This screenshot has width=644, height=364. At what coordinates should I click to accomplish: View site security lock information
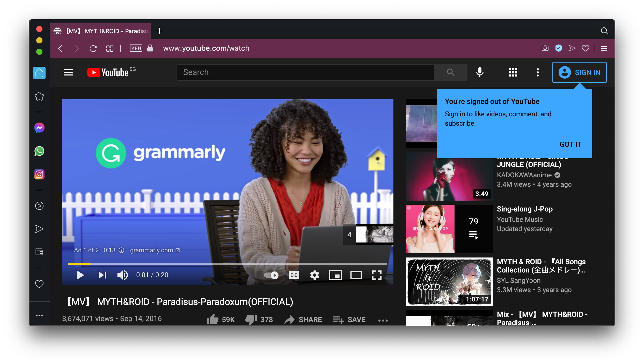[x=150, y=48]
